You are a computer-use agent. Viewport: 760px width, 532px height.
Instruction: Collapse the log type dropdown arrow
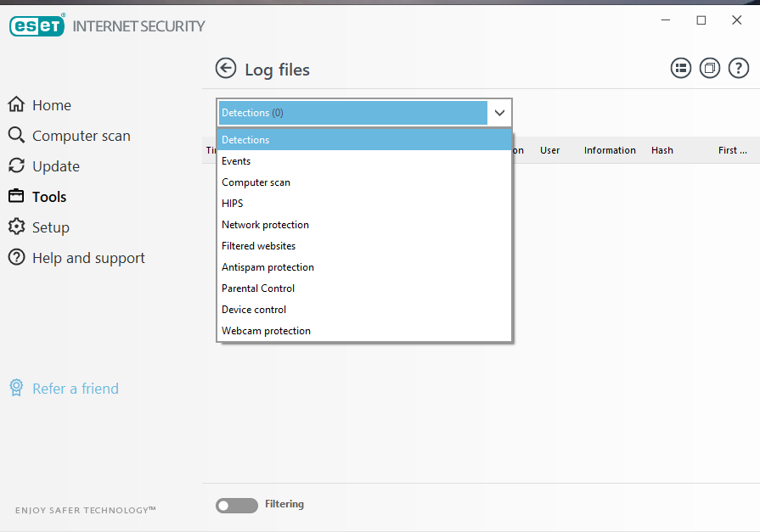tap(499, 113)
